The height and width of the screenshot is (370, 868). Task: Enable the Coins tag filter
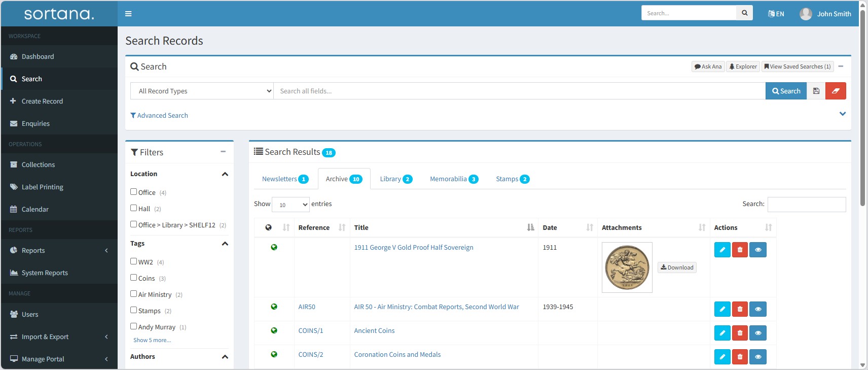[134, 278]
